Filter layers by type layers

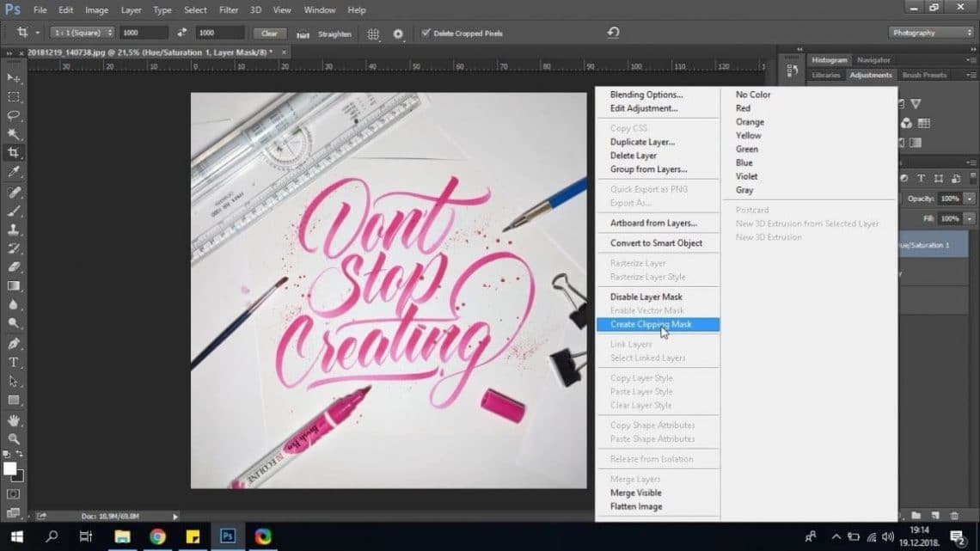click(x=922, y=179)
